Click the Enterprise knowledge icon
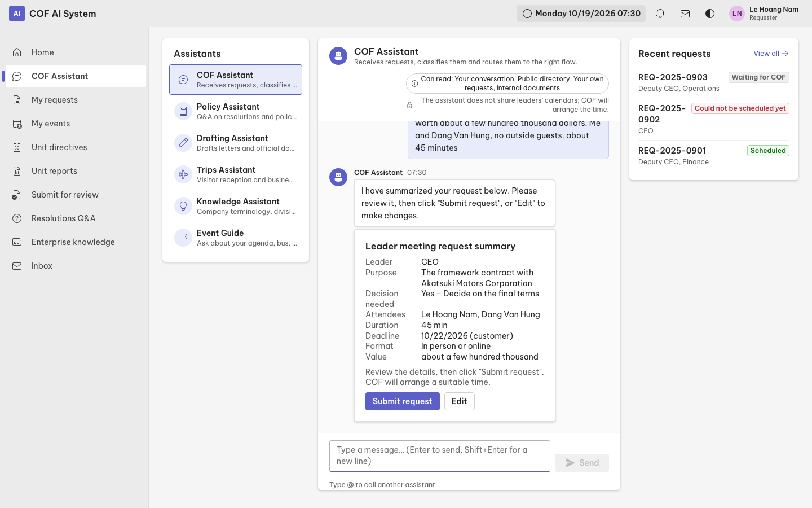 click(17, 242)
